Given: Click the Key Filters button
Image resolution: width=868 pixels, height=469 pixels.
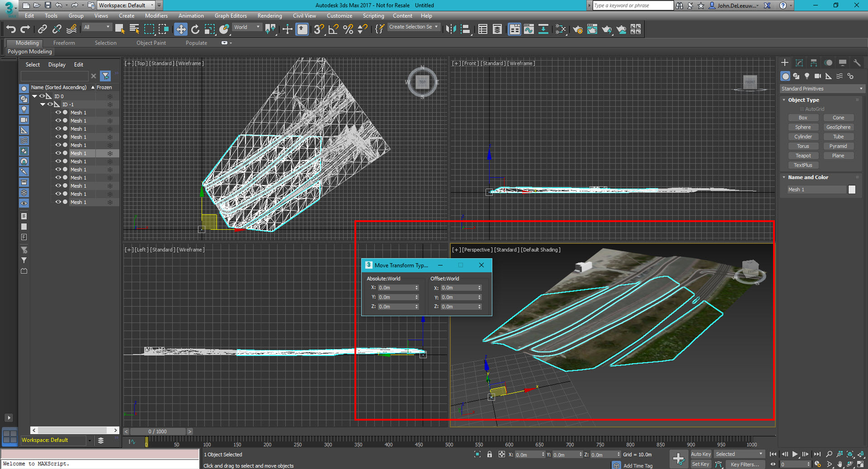Looking at the screenshot, I should (745, 464).
